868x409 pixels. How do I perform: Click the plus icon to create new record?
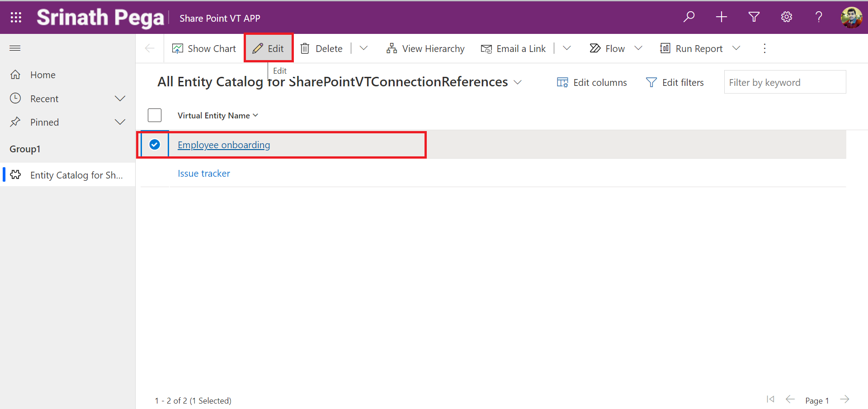(722, 17)
